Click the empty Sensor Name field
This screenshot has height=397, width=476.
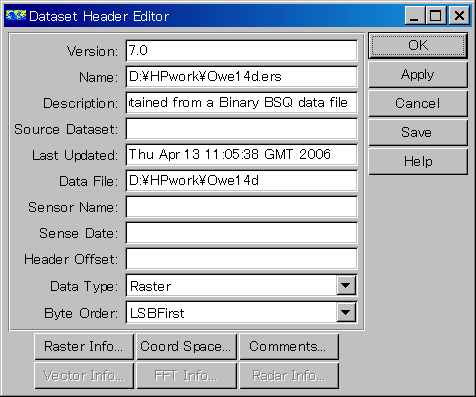point(241,207)
